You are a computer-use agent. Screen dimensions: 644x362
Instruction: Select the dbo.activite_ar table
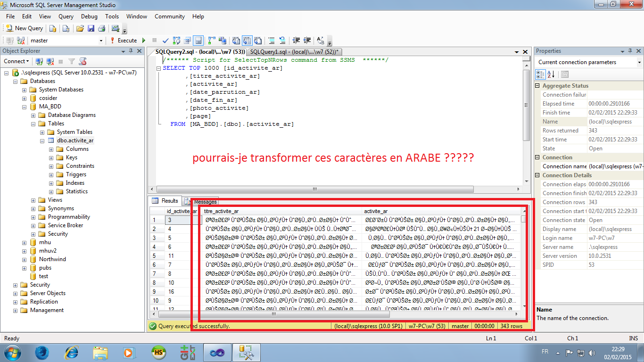(75, 140)
